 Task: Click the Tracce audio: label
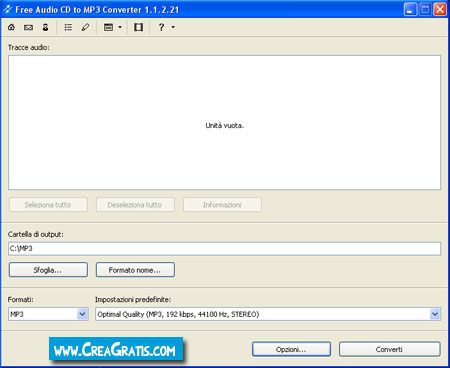(x=29, y=47)
